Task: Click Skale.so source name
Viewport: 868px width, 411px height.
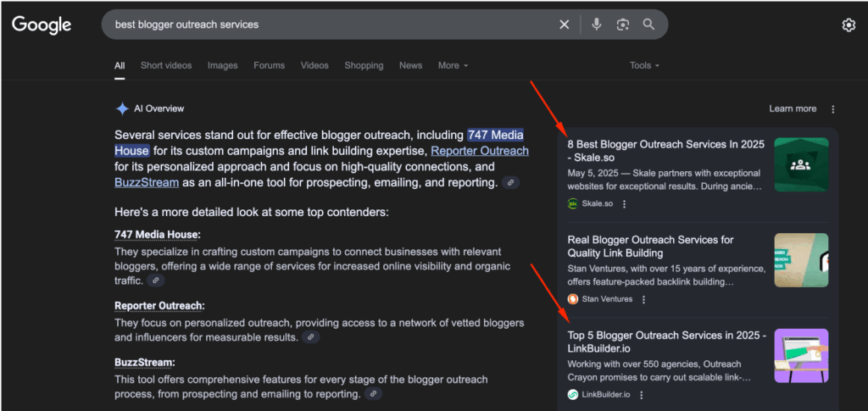Action: click(x=598, y=203)
